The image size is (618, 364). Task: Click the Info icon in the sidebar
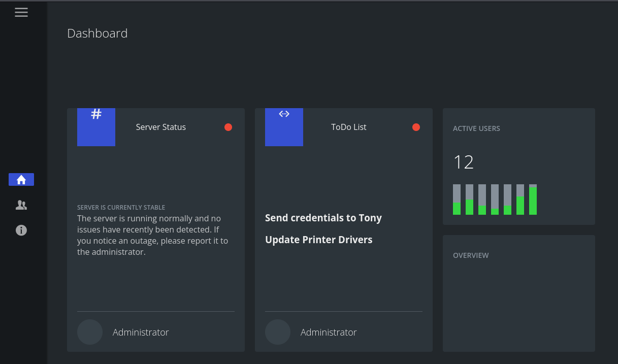click(21, 230)
